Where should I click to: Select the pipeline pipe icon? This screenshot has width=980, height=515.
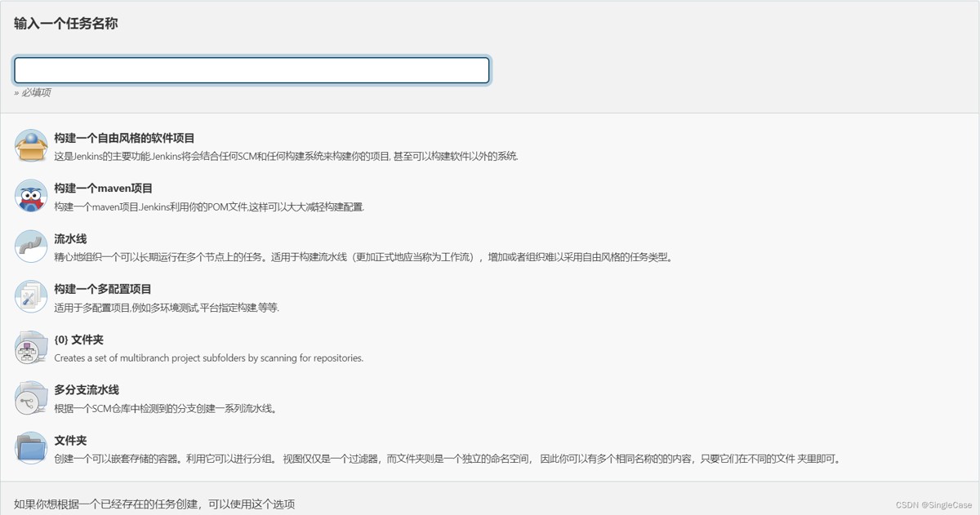point(31,246)
